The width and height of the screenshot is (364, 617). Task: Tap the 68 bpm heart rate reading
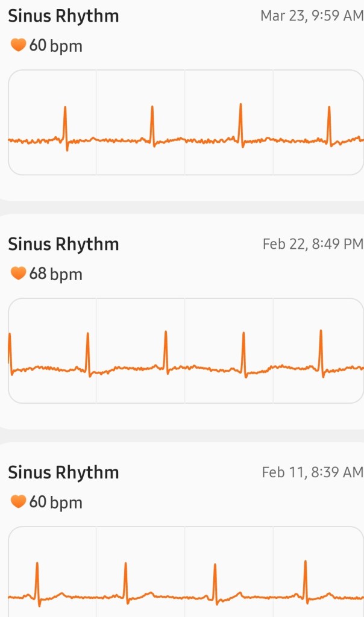click(55, 274)
